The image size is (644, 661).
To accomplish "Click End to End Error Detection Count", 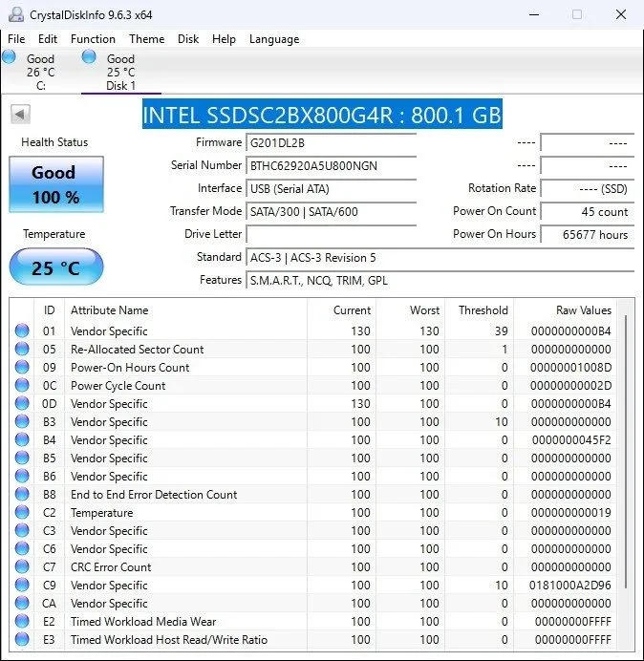I will tap(154, 494).
